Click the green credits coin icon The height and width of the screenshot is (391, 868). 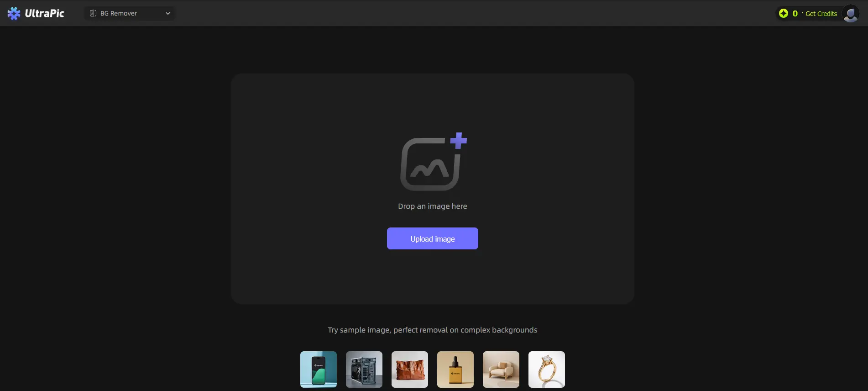[784, 13]
